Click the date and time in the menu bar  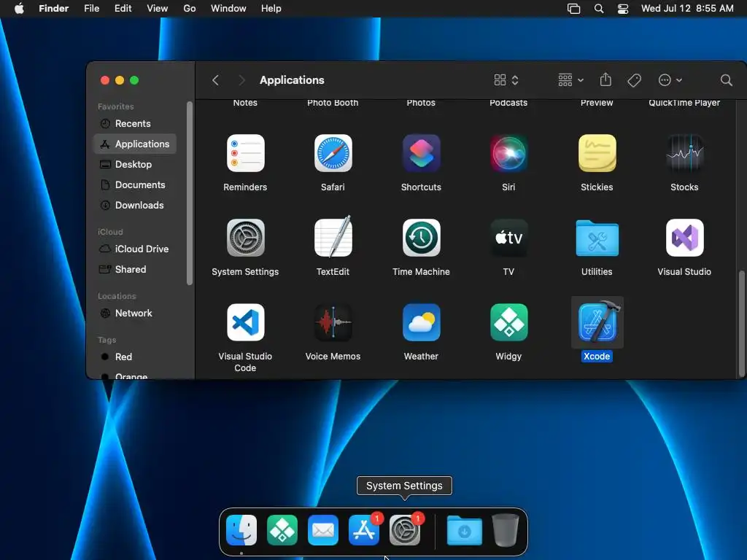[x=687, y=9]
